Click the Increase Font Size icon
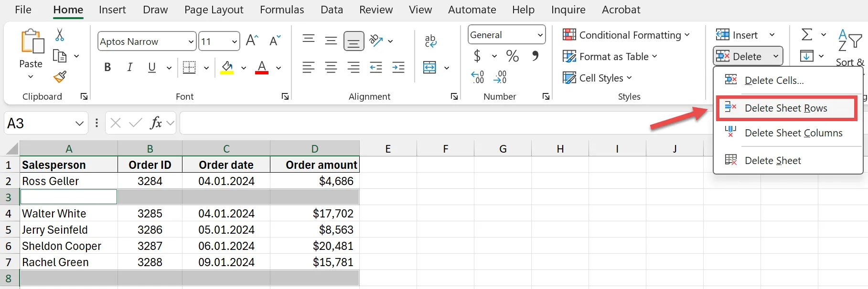This screenshot has width=868, height=289. 252,41
